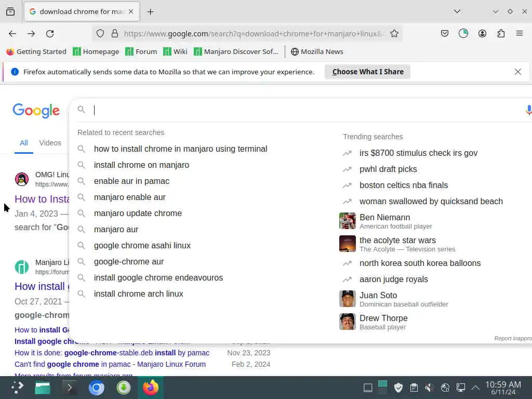Open How it is done google-chrome-stable.deb link
The image size is (532, 399).
pos(112,353)
